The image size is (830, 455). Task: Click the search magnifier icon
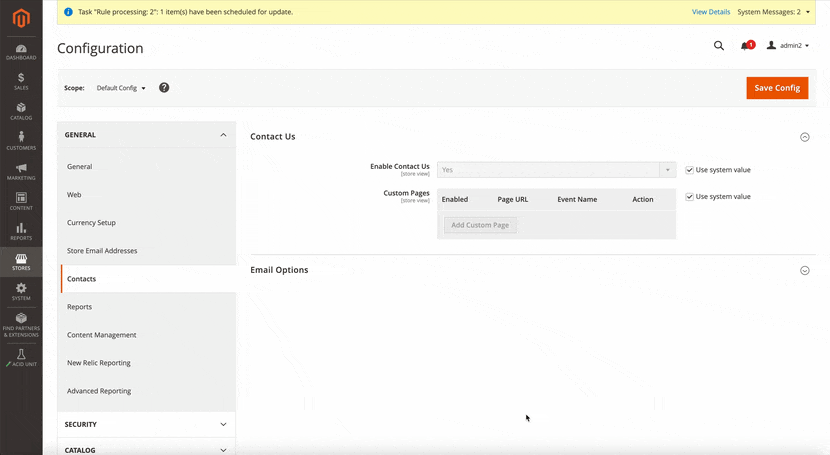[718, 46]
